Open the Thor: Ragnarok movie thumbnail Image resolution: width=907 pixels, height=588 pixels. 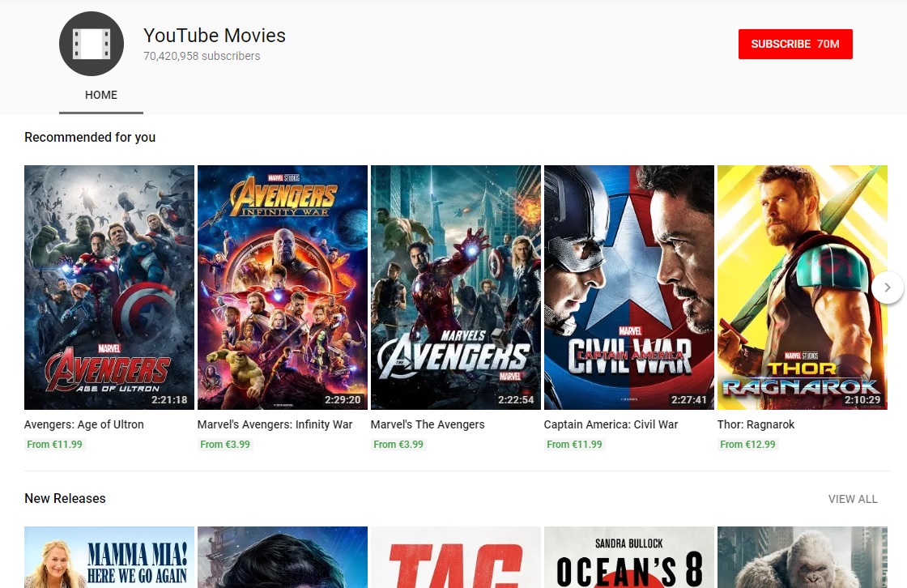802,287
